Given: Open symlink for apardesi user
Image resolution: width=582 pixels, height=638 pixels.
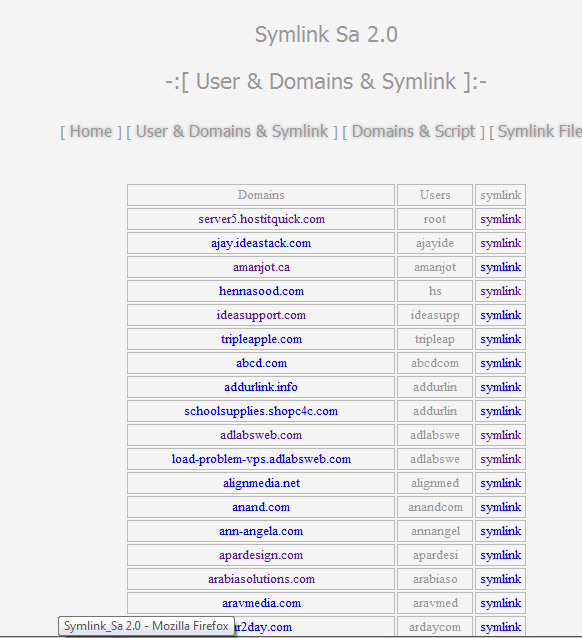Looking at the screenshot, I should [501, 555].
